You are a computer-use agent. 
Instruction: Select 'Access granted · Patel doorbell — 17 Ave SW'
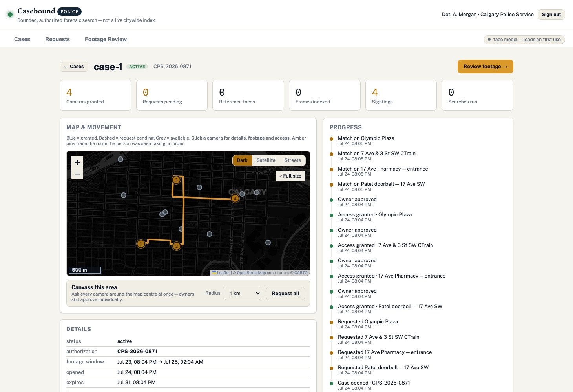[390, 307]
